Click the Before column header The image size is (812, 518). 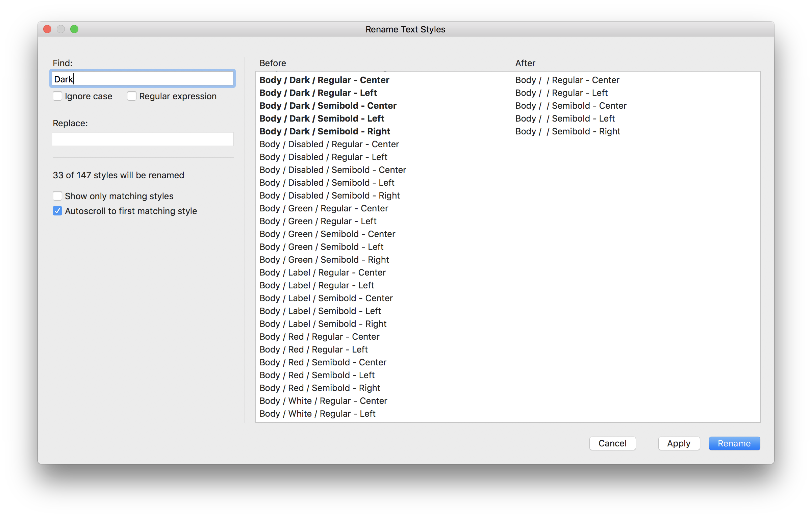coord(273,63)
